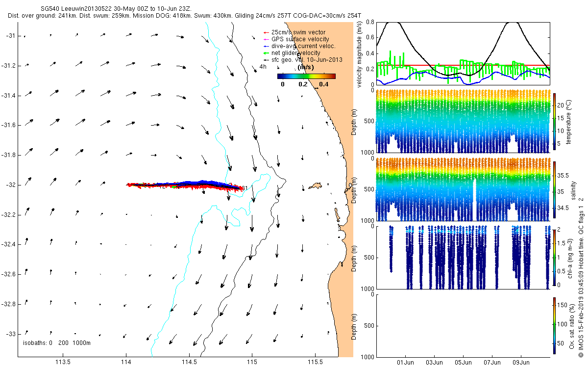This screenshot has height=368, width=588.
Task: Click the red horizontal line in velocity plot
Action: click(463, 65)
